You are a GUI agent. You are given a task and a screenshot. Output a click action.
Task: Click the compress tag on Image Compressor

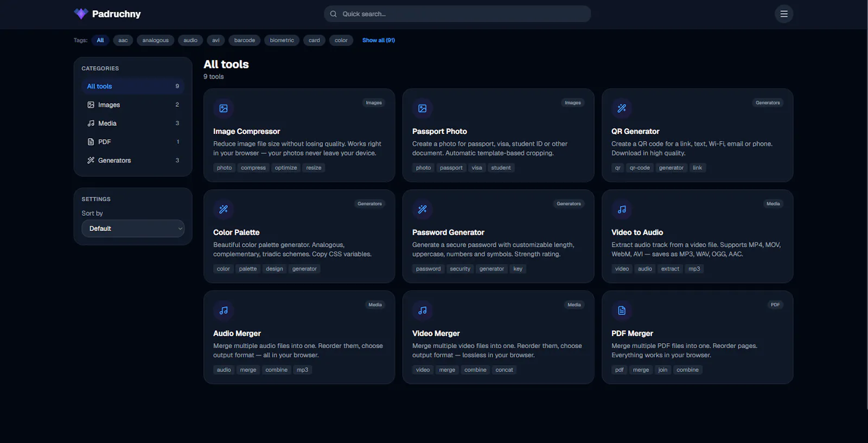tap(253, 168)
